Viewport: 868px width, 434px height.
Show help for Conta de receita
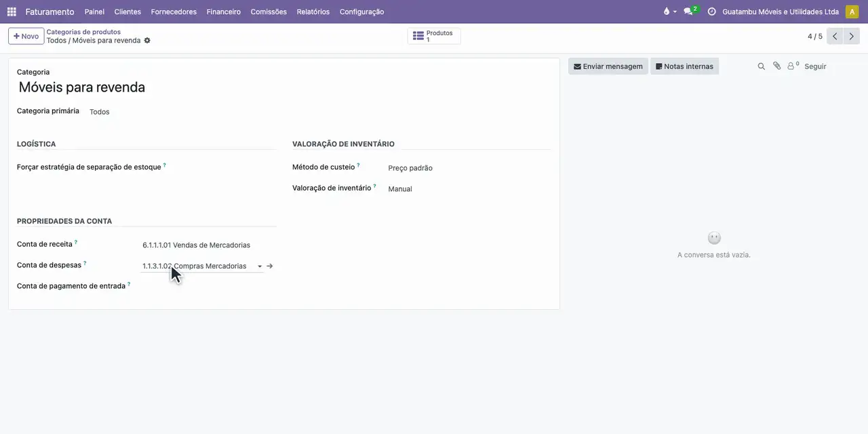(x=76, y=242)
